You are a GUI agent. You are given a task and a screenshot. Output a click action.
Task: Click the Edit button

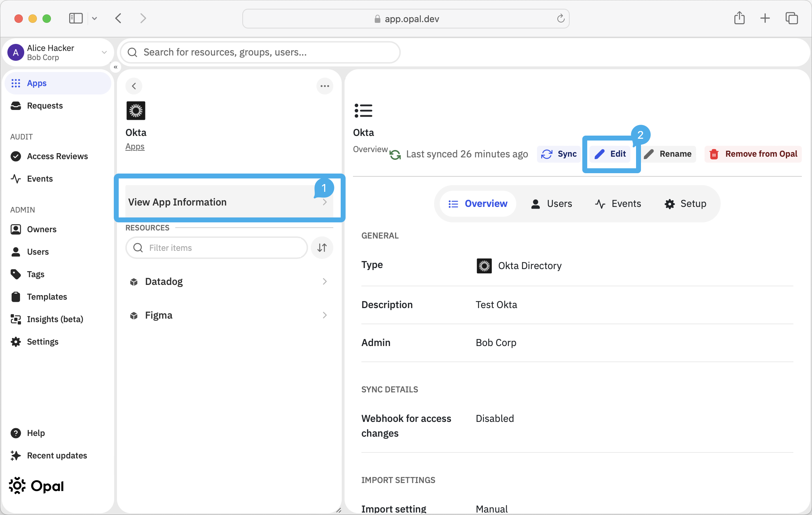610,154
